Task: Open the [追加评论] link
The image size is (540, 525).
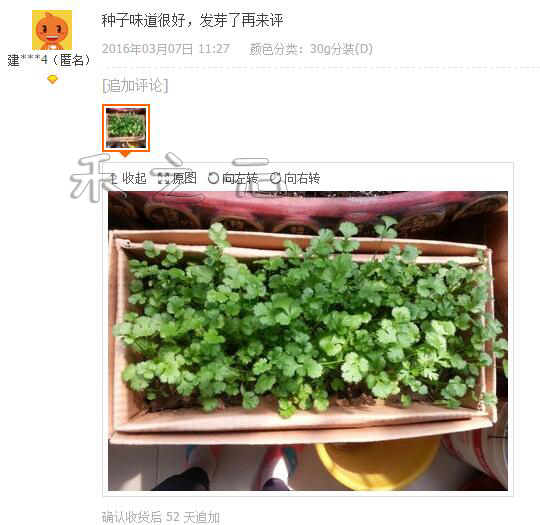Action: pos(135,85)
